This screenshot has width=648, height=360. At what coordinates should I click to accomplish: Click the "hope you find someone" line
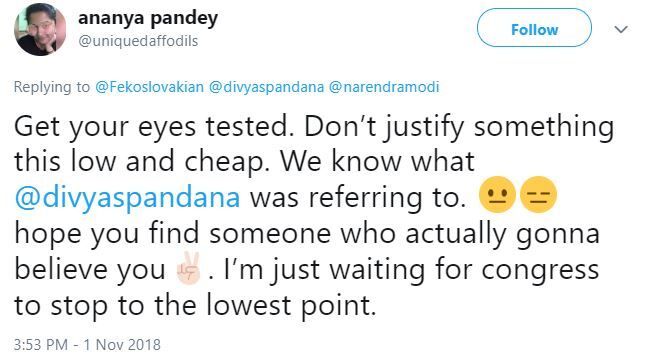307,234
